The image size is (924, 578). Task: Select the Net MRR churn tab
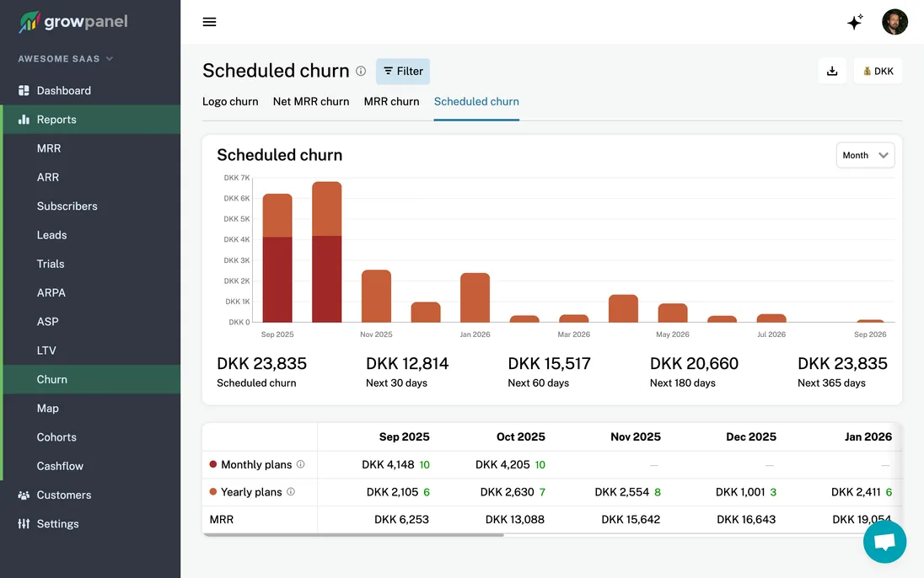[311, 102]
